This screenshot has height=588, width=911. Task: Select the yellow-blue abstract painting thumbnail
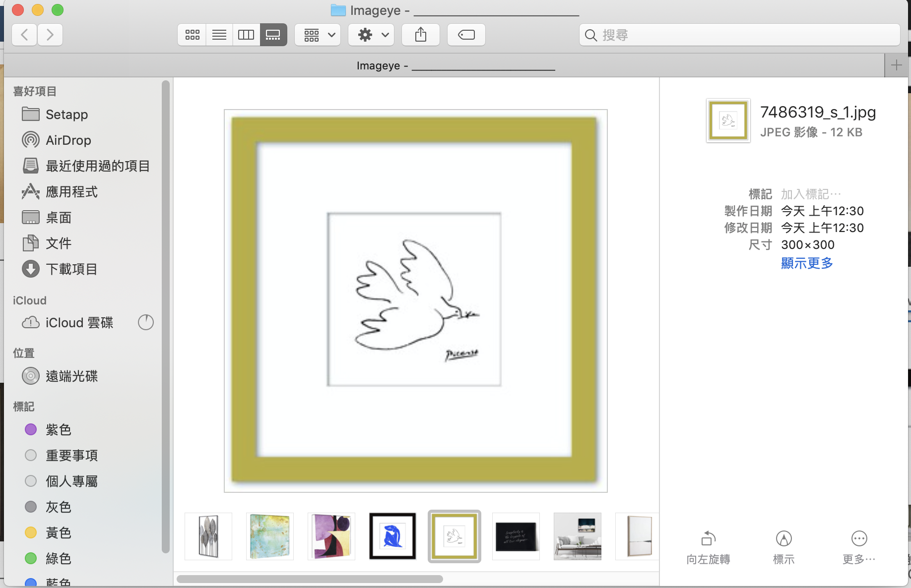click(x=270, y=536)
